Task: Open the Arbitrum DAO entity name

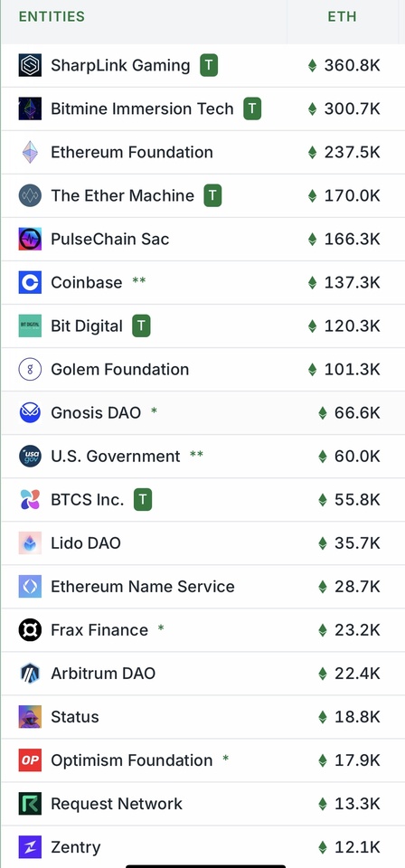Action: 103,674
